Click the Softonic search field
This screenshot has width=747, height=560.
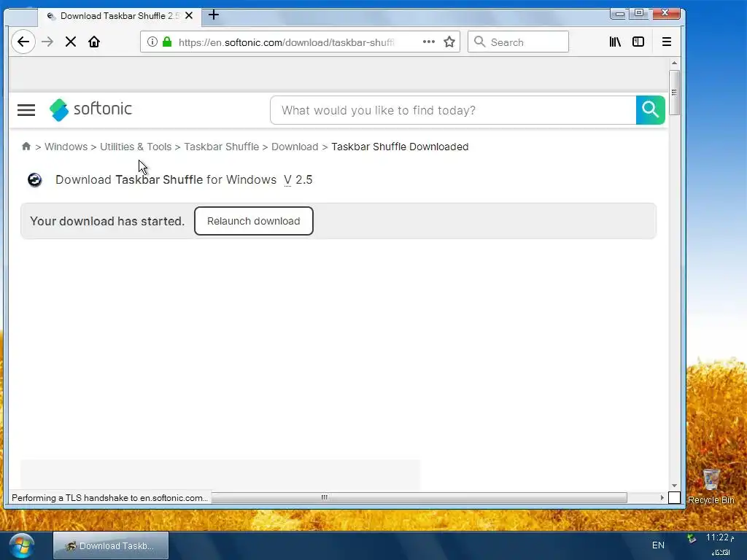coord(453,110)
